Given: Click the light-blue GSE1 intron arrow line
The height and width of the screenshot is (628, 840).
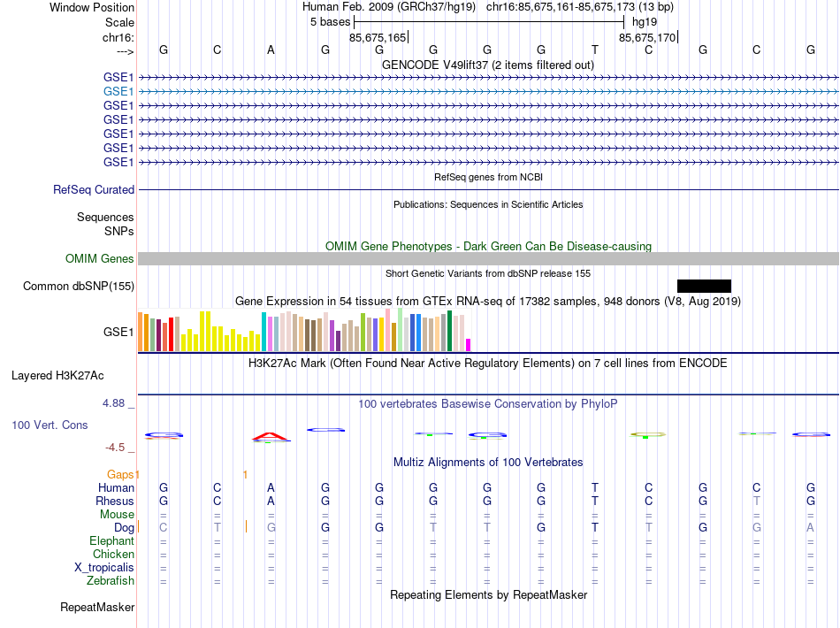Looking at the screenshot, I should tap(489, 92).
